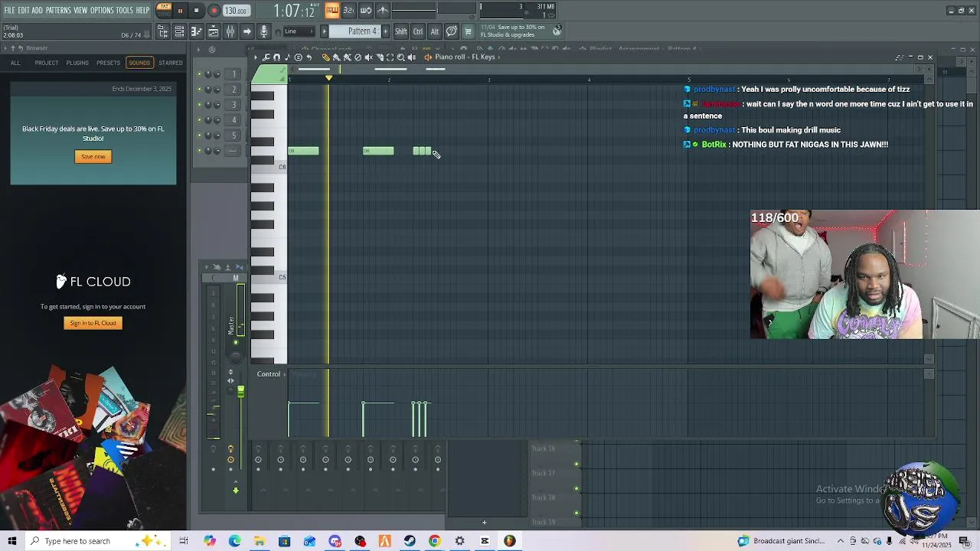Select the PLUGINS browser tab
Screen dimensions: 980x551
(x=77, y=63)
